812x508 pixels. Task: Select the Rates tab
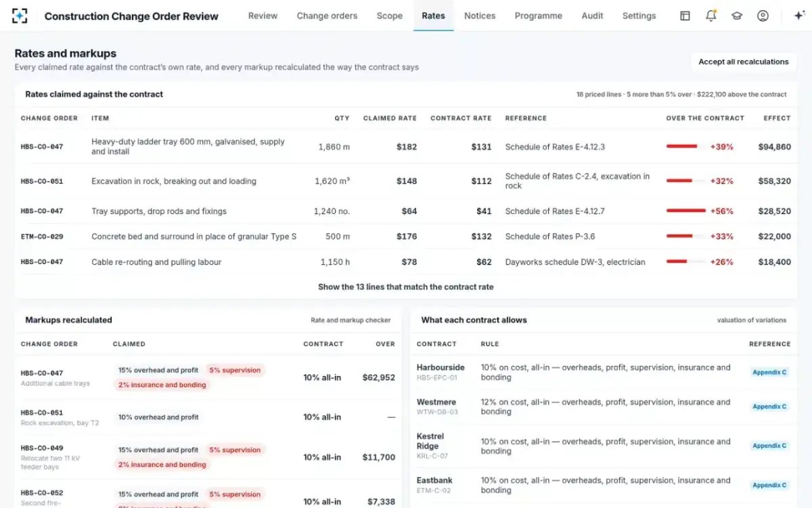(x=433, y=16)
